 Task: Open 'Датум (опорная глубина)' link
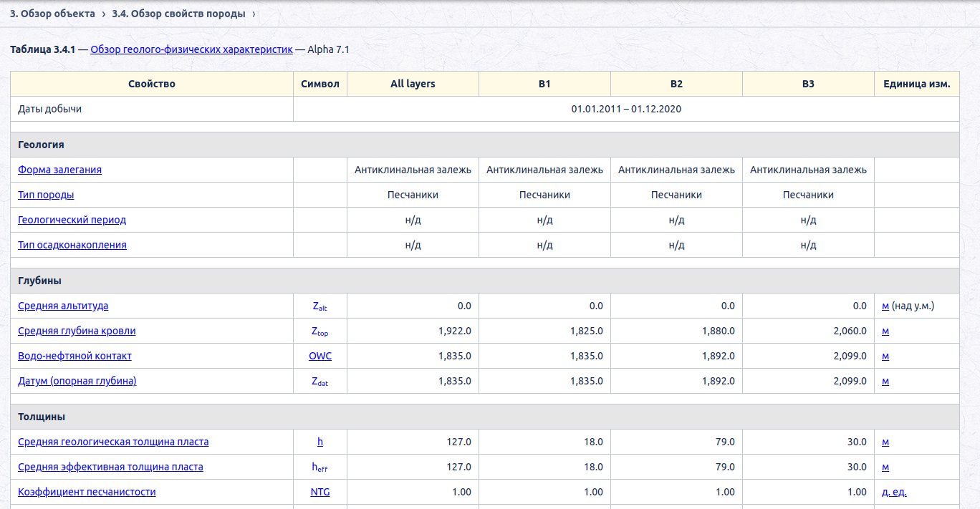(77, 381)
